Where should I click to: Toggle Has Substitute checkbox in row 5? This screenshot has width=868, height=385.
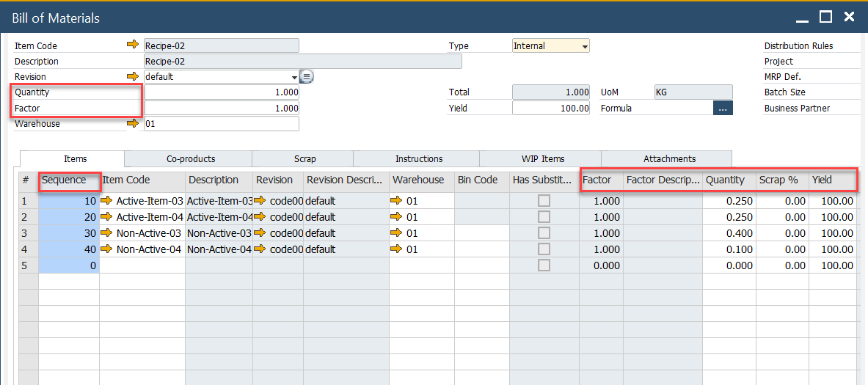click(544, 265)
